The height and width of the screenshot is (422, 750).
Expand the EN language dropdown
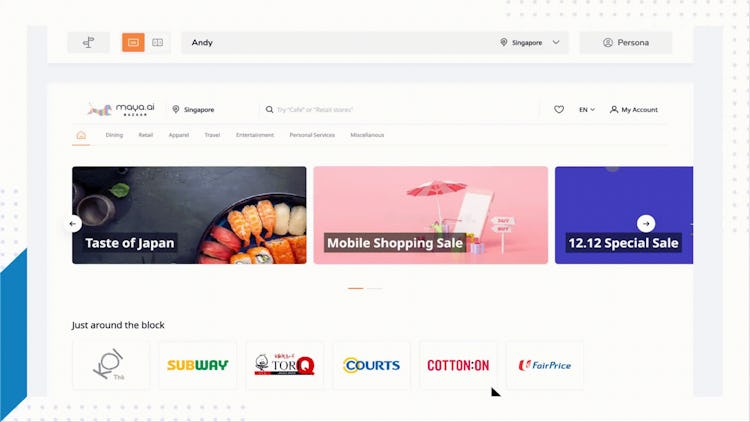click(587, 110)
